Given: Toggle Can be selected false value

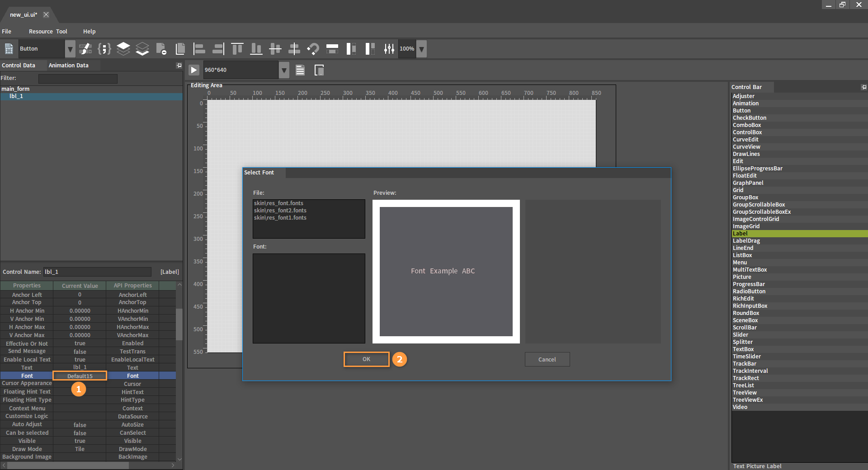Looking at the screenshot, I should coord(80,433).
